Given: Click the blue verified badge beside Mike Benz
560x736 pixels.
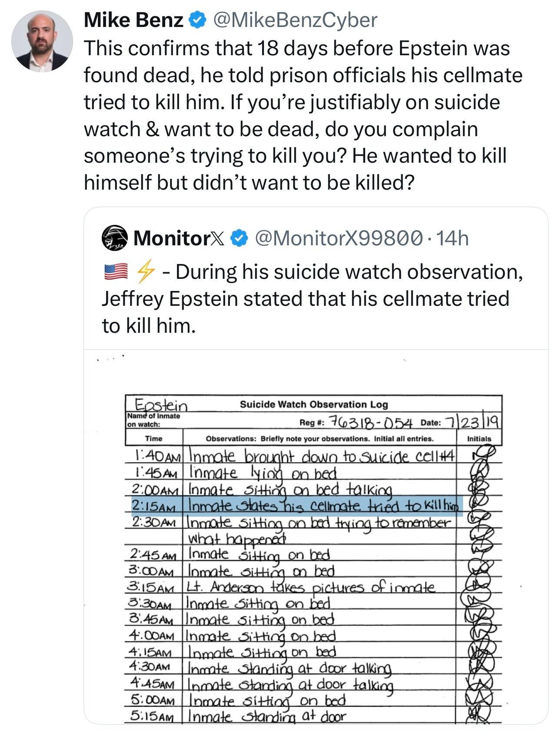Looking at the screenshot, I should coord(197,20).
